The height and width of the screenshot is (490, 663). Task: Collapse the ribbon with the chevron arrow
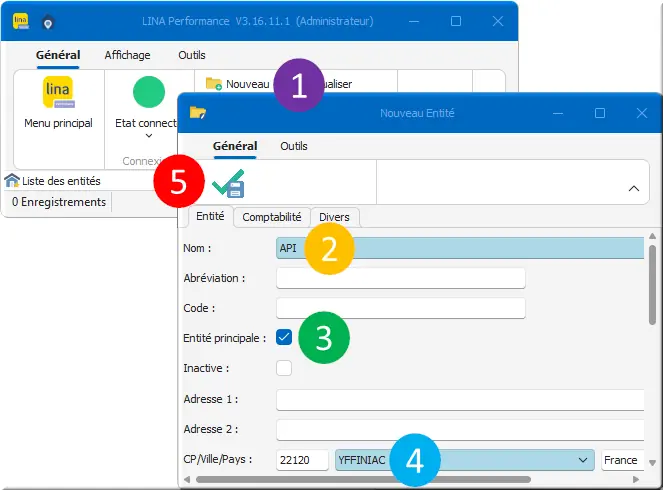[x=633, y=189]
